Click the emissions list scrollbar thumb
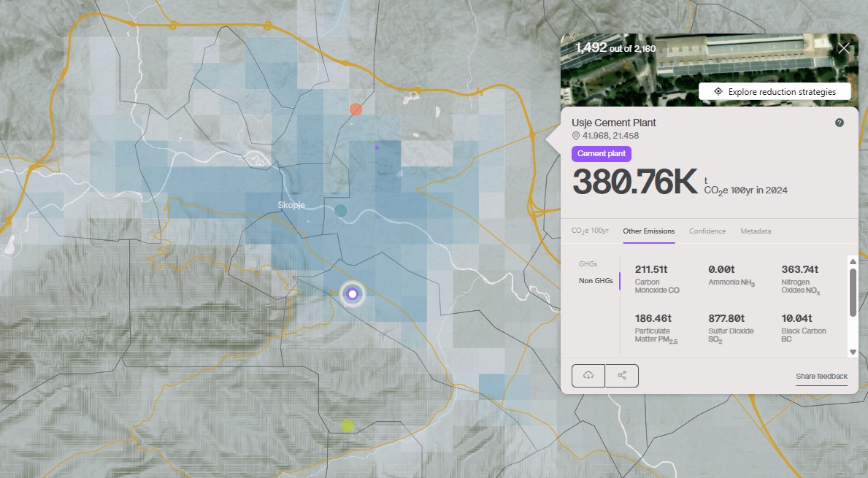Viewport: 868px width, 478px height. click(x=853, y=292)
